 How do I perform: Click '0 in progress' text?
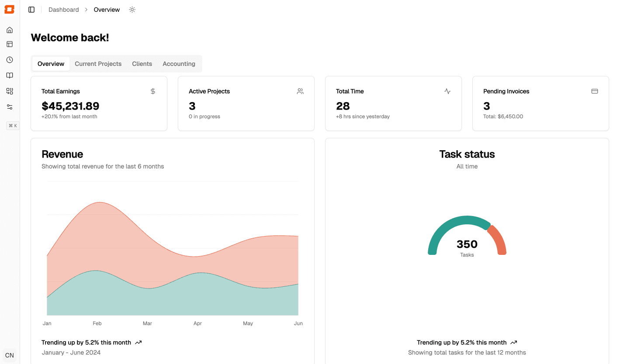coord(205,117)
